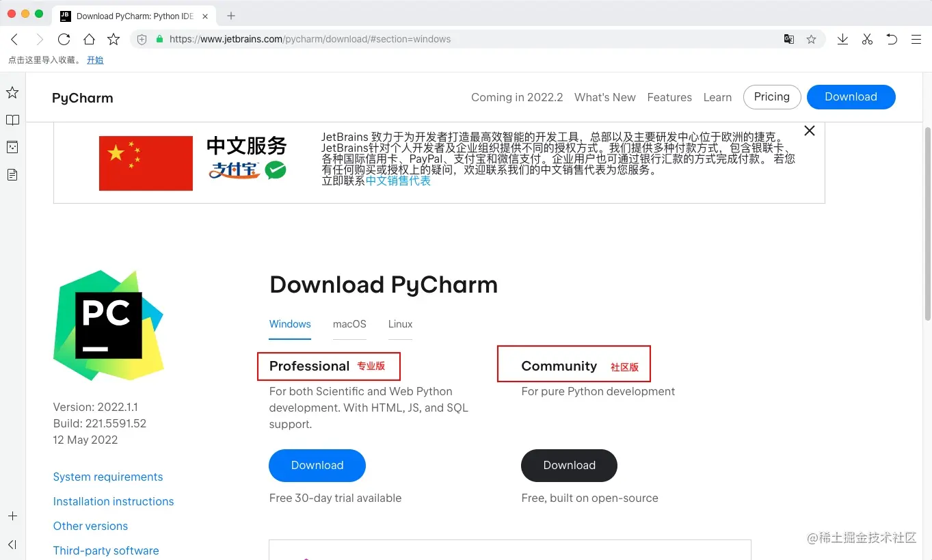Click the China flag image in banner
This screenshot has width=932, height=560.
pos(146,163)
